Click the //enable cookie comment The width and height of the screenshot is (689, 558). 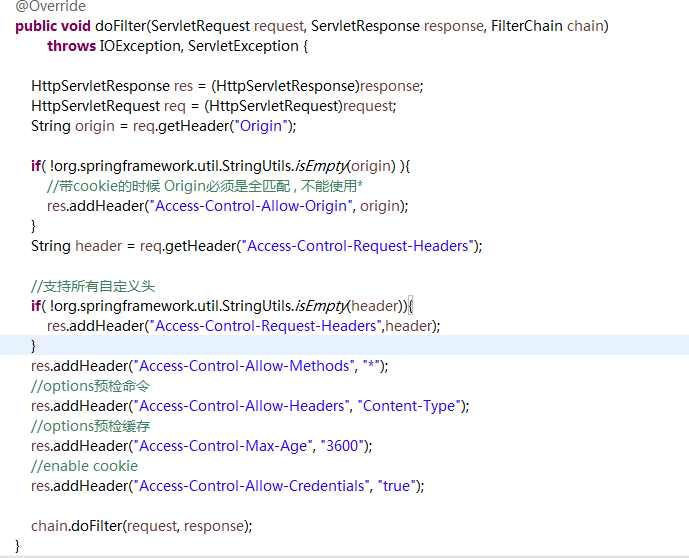[x=84, y=466]
